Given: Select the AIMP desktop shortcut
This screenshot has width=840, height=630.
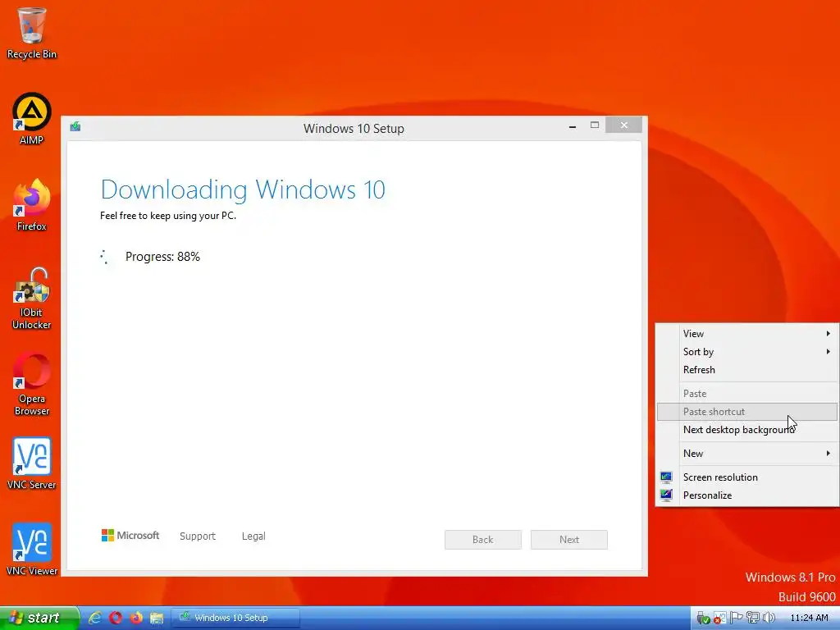Looking at the screenshot, I should pyautogui.click(x=31, y=119).
